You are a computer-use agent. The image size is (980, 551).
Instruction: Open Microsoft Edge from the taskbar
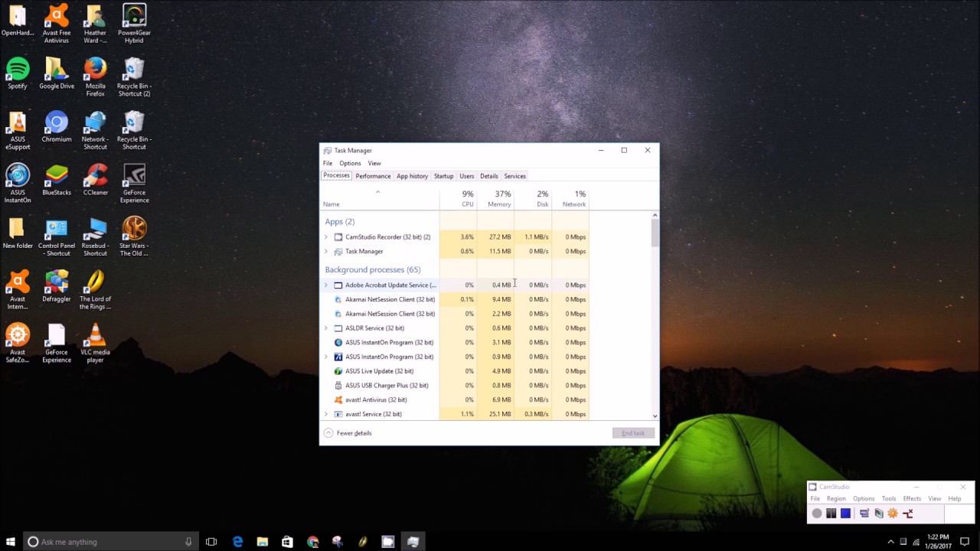click(237, 542)
